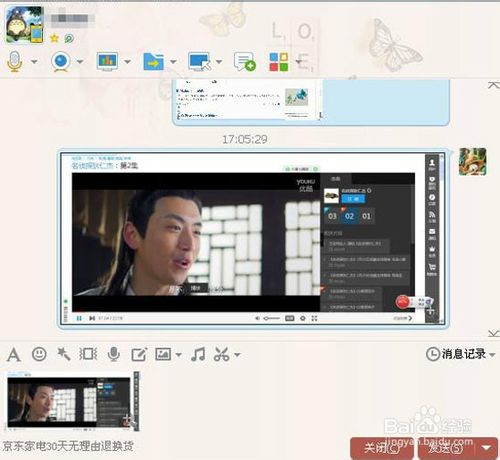
Task: Open the emoji smiley picker
Action: (x=39, y=354)
